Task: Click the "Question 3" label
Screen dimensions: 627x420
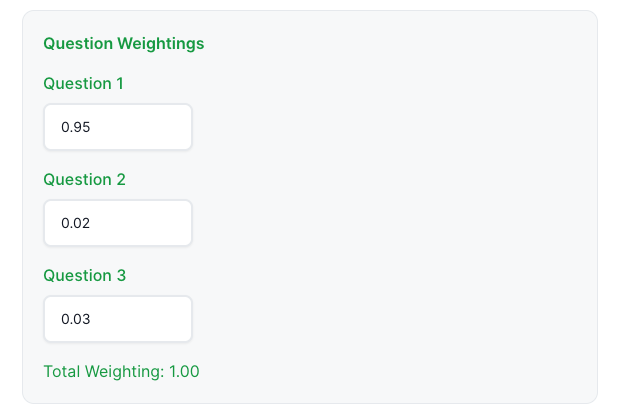Action: [83, 276]
